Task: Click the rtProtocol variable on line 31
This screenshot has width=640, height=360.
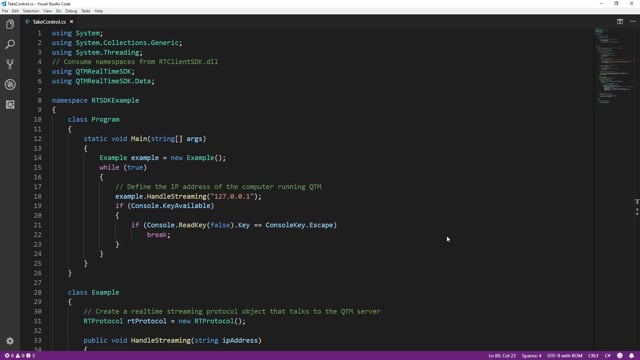Action: [147, 321]
